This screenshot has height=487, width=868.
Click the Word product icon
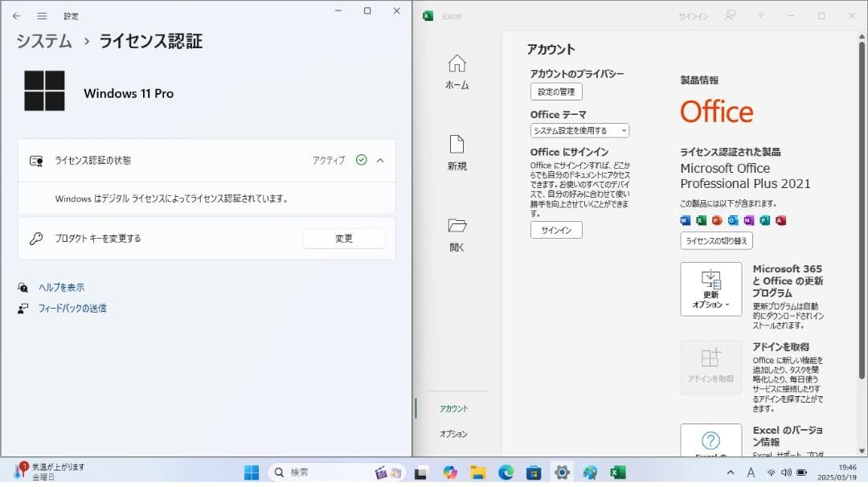pos(686,220)
